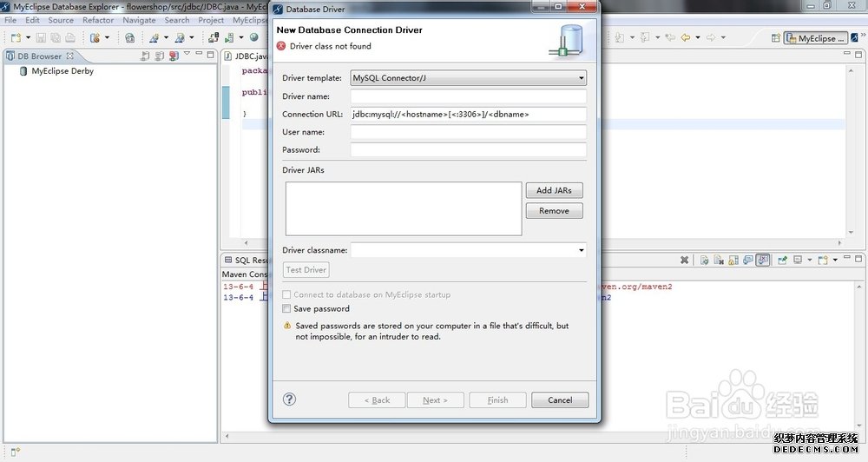Open the Driver template dropdown

pos(469,78)
